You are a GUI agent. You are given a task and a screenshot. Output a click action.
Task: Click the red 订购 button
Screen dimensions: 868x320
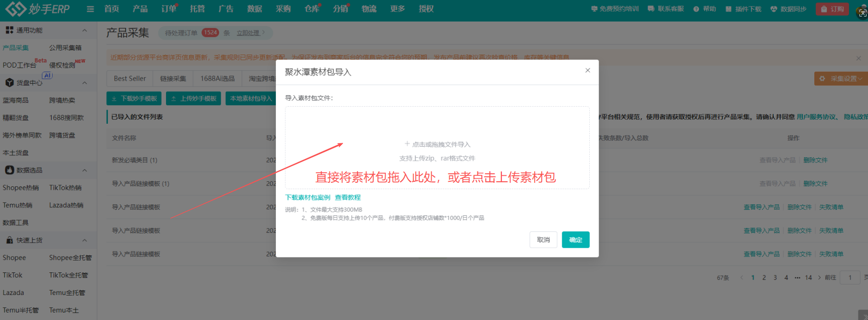[x=832, y=9]
